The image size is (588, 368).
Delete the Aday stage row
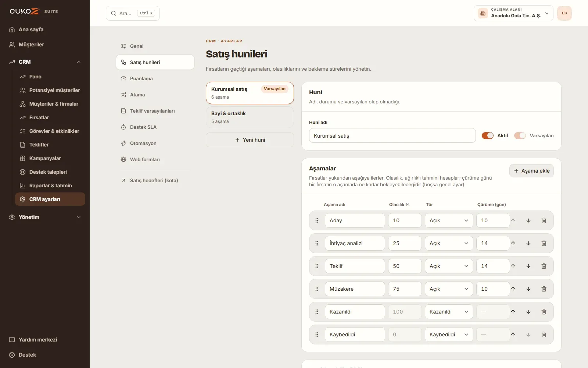point(544,220)
